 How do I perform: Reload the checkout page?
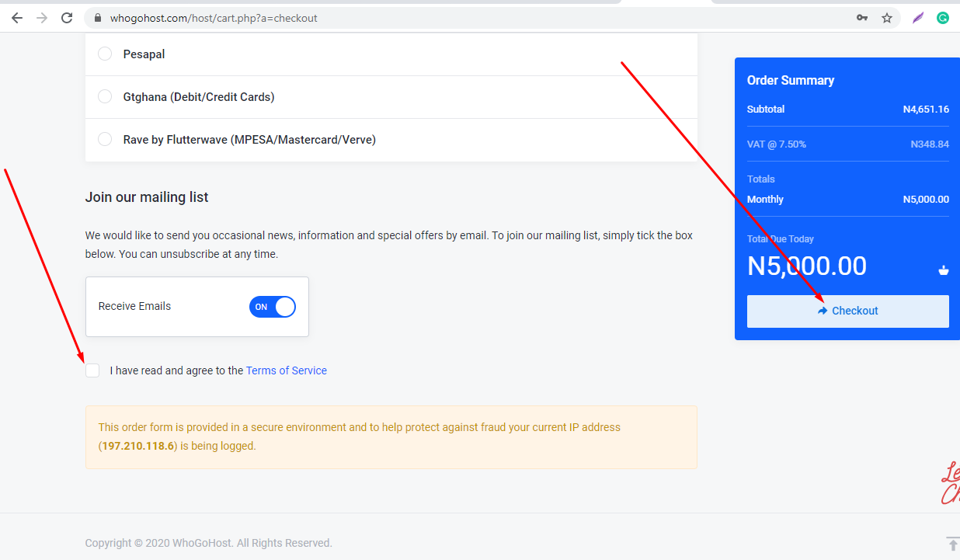[67, 18]
